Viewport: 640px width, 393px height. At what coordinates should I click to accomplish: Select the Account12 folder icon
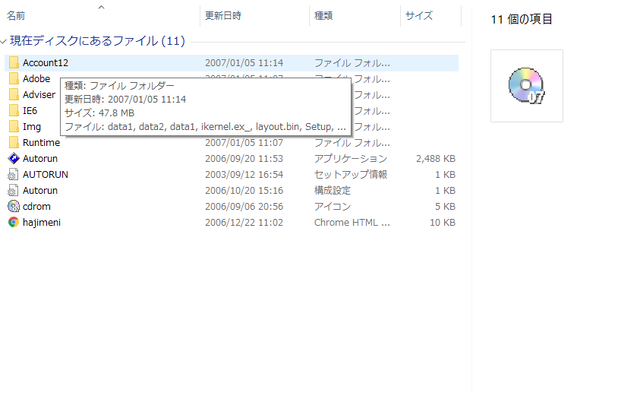pyautogui.click(x=13, y=62)
